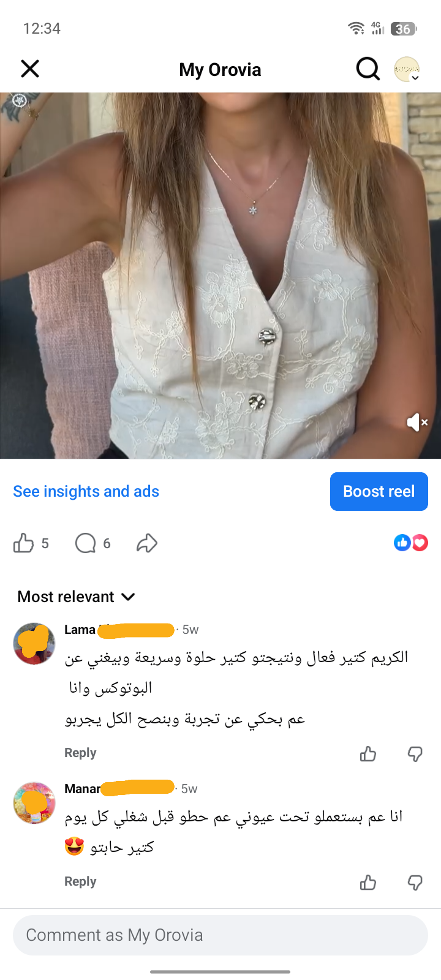The height and width of the screenshot is (980, 441).
Task: Open Lama's profile picture
Action: (x=34, y=644)
